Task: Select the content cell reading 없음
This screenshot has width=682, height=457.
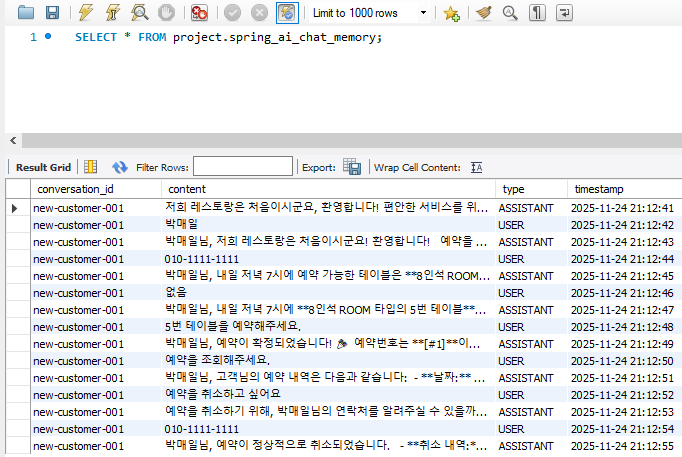Action: [x=328, y=293]
